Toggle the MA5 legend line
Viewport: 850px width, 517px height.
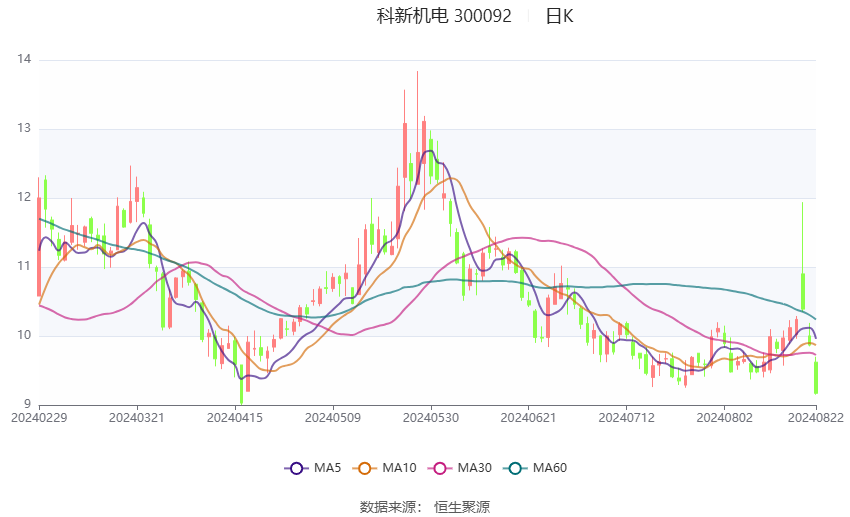tap(313, 468)
